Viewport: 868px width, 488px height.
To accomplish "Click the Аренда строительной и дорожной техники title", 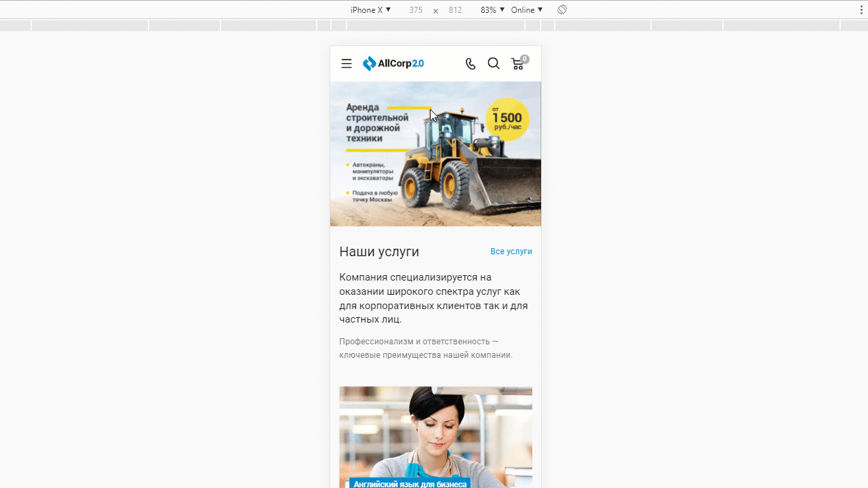I will [377, 123].
